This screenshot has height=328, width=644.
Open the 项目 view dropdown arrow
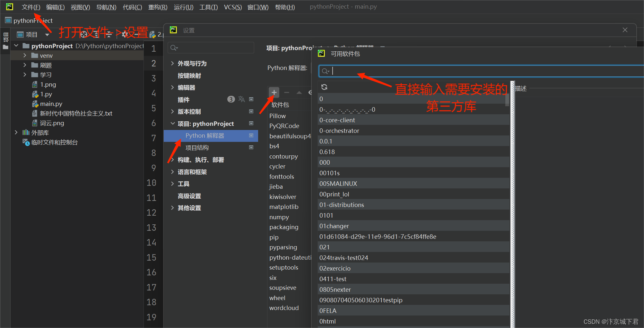(47, 35)
